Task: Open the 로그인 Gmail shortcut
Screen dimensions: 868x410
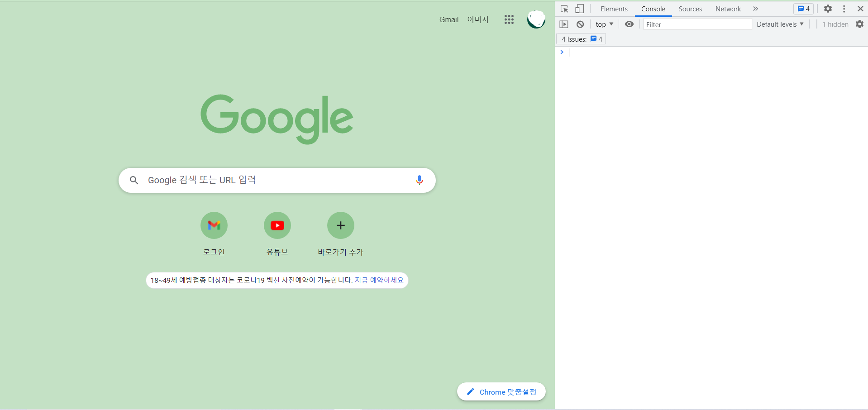Action: pos(214,234)
